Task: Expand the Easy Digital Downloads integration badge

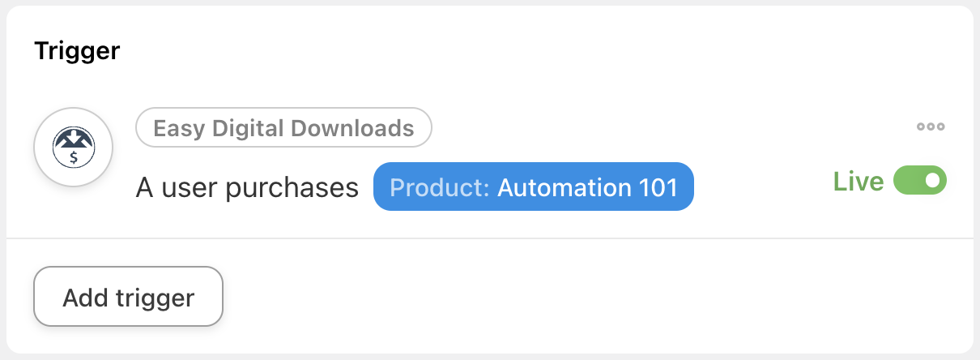Action: 283,128
